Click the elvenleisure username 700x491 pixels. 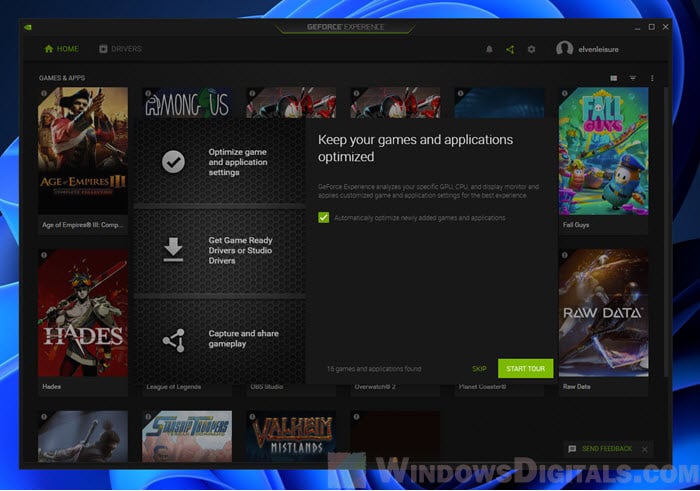point(598,50)
